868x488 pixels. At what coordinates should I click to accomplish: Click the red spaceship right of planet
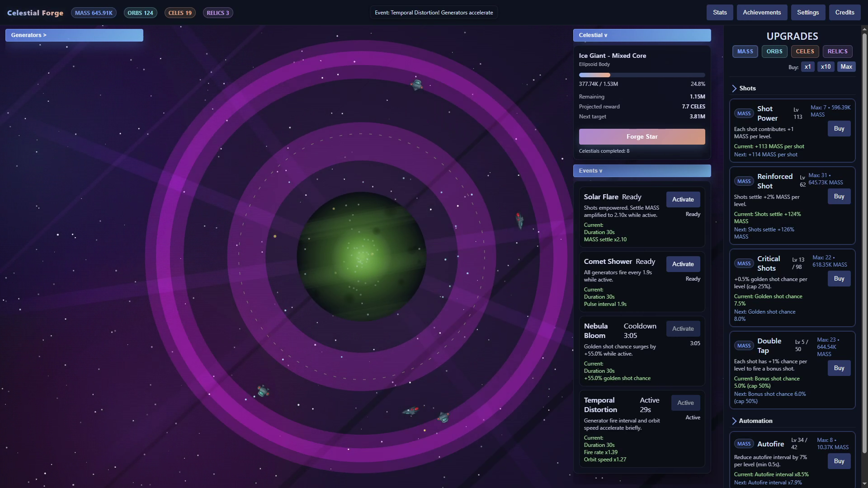click(x=519, y=220)
